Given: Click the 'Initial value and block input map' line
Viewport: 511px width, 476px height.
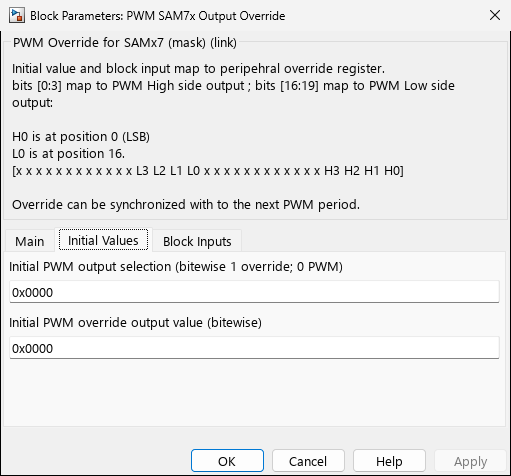Looking at the screenshot, I should pyautogui.click(x=198, y=69).
